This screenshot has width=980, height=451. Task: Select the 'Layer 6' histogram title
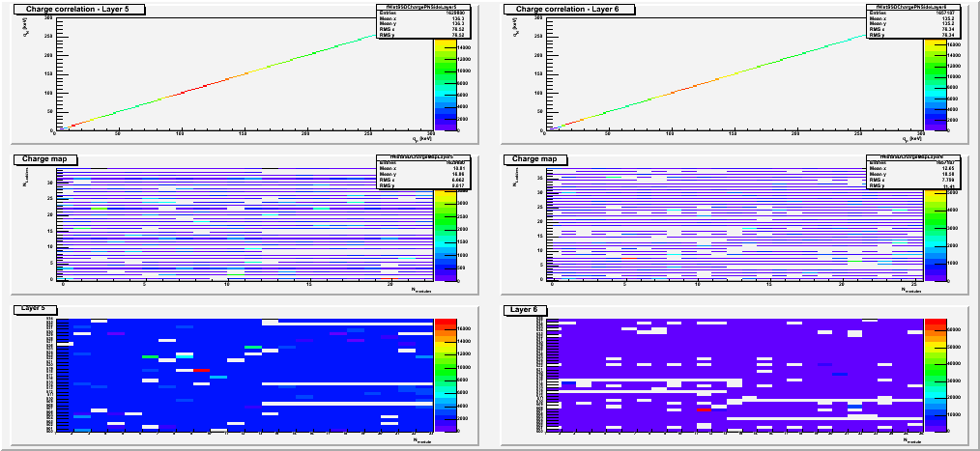click(x=526, y=309)
